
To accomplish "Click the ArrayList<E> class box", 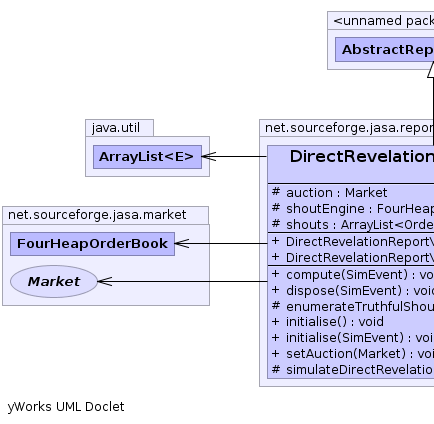I will [x=147, y=157].
